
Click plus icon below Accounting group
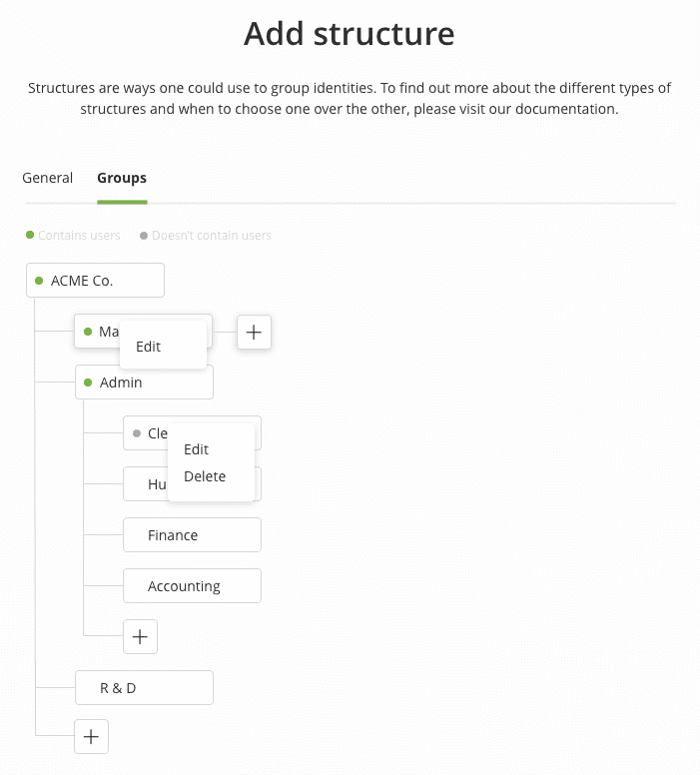140,636
